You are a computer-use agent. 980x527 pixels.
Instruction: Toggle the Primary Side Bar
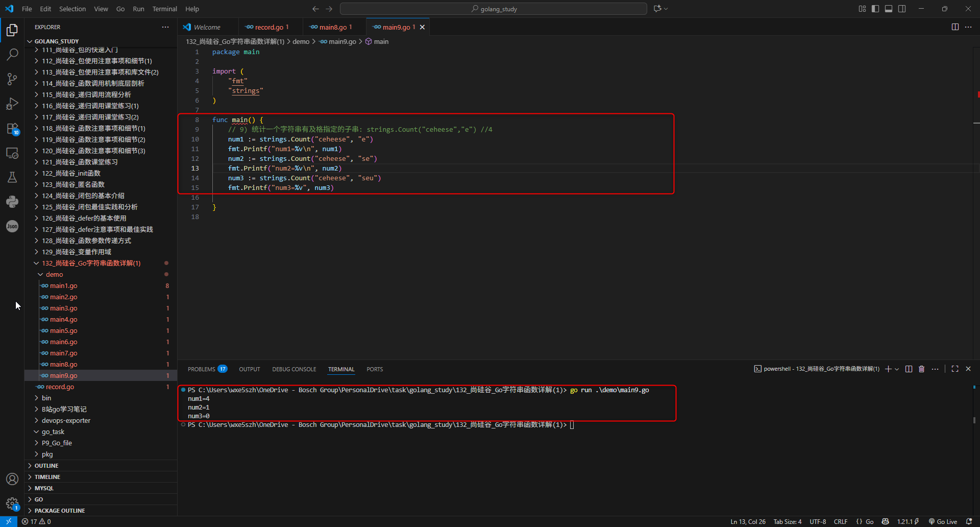point(875,9)
